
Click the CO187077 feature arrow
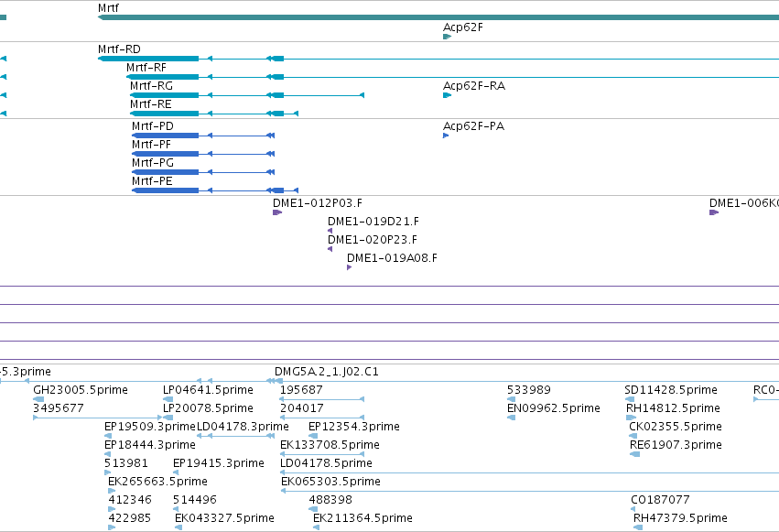pos(633,510)
